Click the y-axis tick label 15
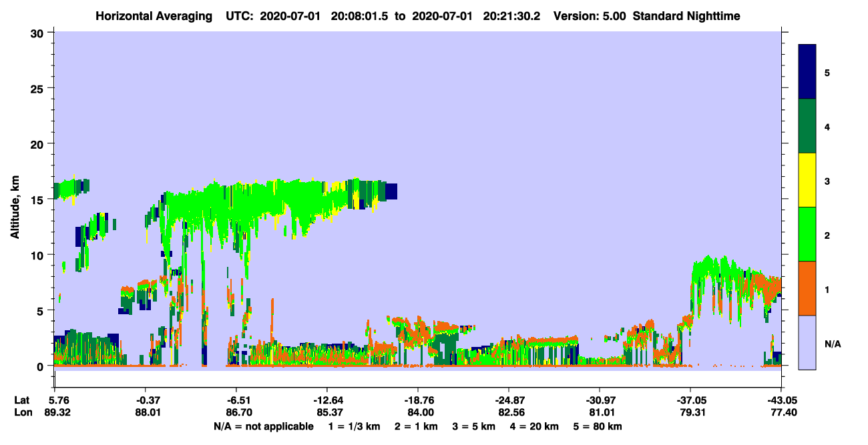Image resolution: width=868 pixels, height=445 pixels. pos(39,199)
